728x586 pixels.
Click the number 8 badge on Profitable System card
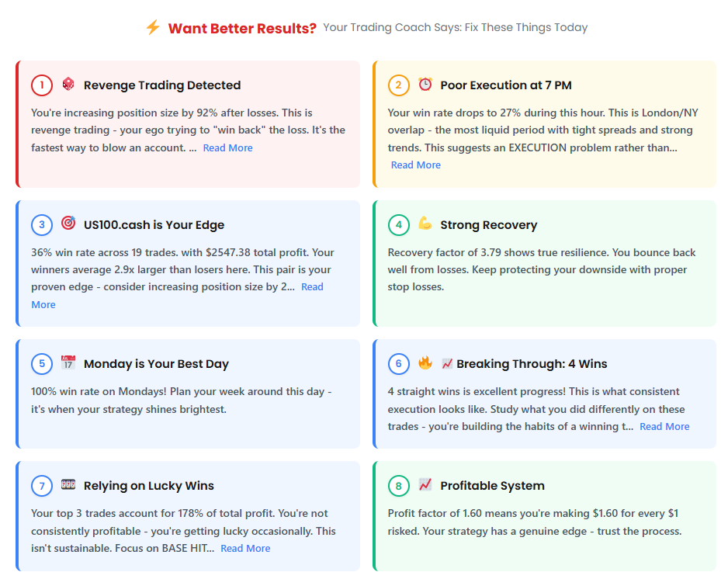pyautogui.click(x=398, y=485)
